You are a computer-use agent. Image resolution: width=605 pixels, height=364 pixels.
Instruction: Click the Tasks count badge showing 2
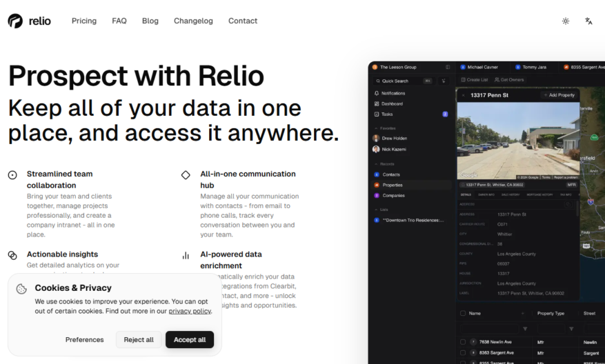coord(445,114)
